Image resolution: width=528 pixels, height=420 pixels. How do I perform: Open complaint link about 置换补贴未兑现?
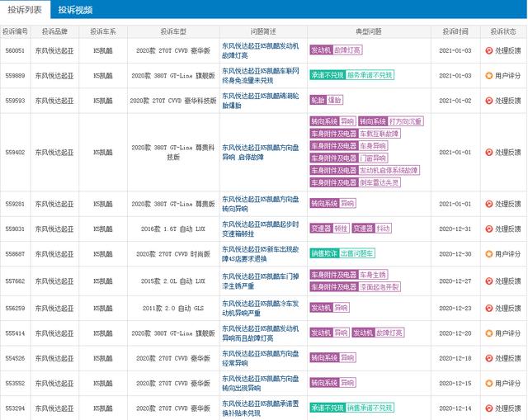click(x=261, y=408)
